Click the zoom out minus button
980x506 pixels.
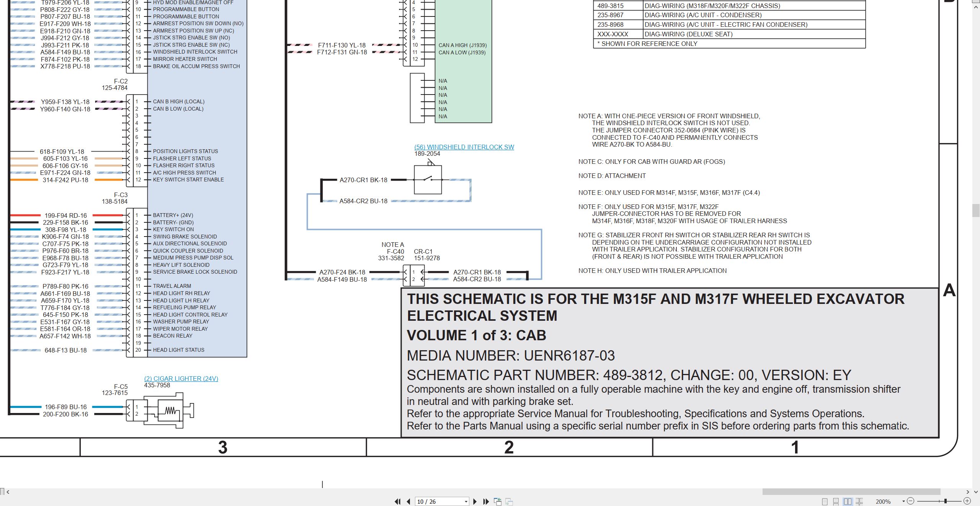click(911, 501)
